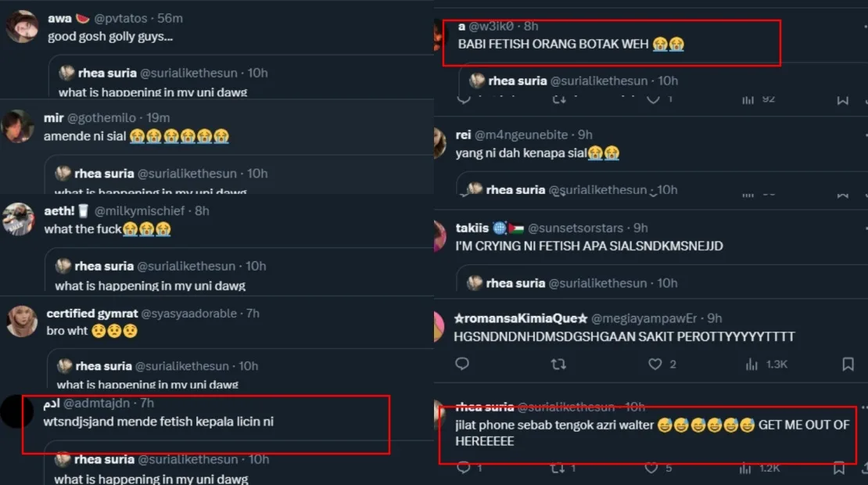Retweet the "jilat phone" tweet
Viewport: 868px width, 485px height.
click(x=558, y=468)
